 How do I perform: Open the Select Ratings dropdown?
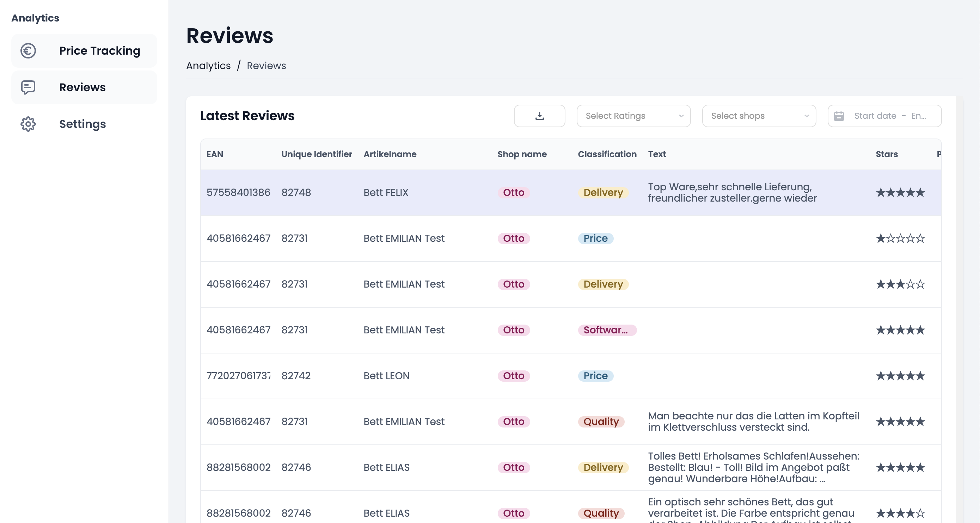click(633, 116)
